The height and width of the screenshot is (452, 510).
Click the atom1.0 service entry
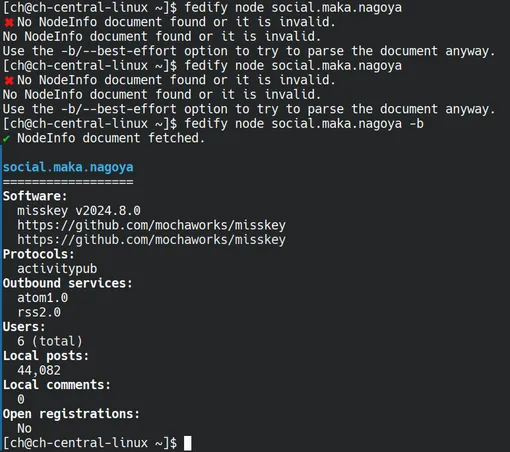(43, 298)
